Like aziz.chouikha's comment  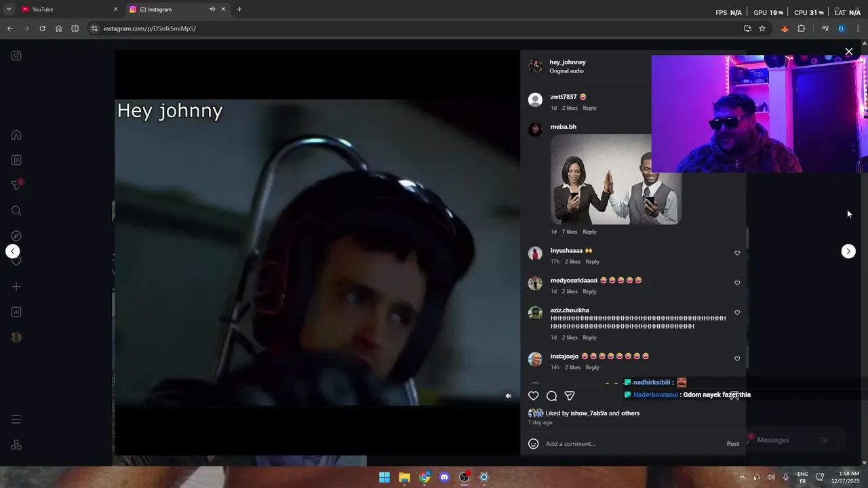[737, 312]
